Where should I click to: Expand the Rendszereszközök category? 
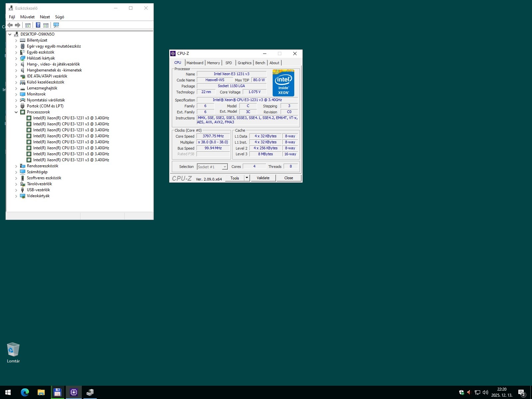click(16, 166)
